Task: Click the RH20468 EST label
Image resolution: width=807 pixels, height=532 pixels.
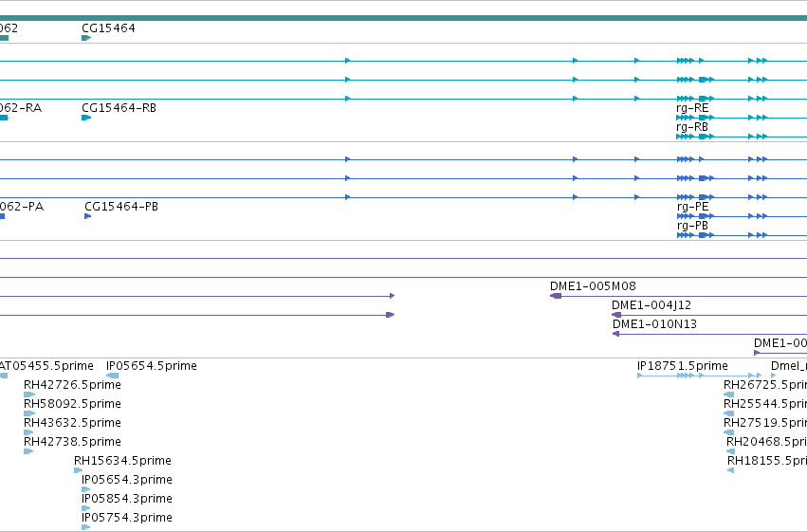Action: 766,442
